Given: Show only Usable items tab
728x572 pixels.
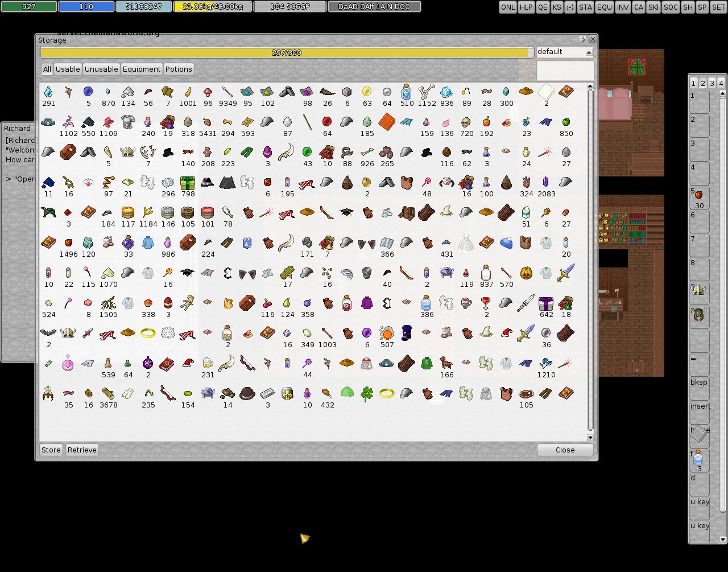Looking at the screenshot, I should pos(68,69).
